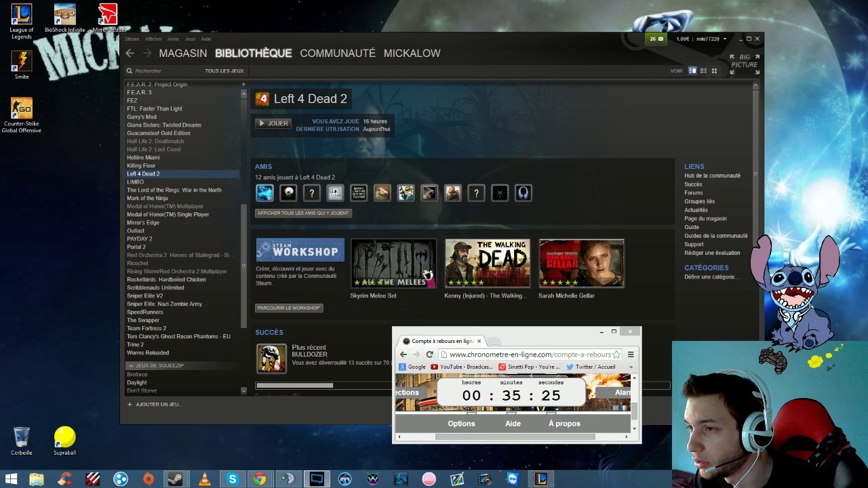Click first friend avatar in Amis row
This screenshot has height=488, width=868.
(264, 193)
